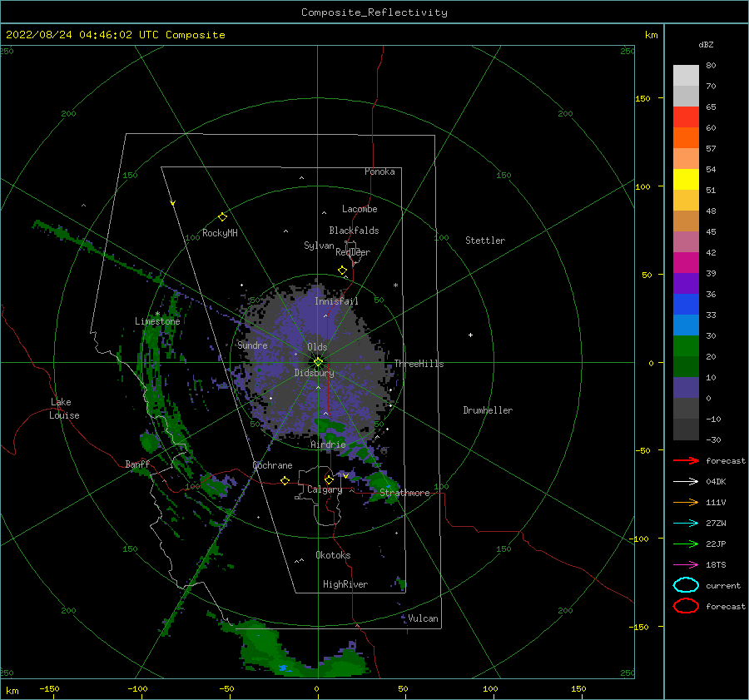Click the RedDeer city label
Image resolution: width=749 pixels, height=700 pixels.
[x=353, y=252]
